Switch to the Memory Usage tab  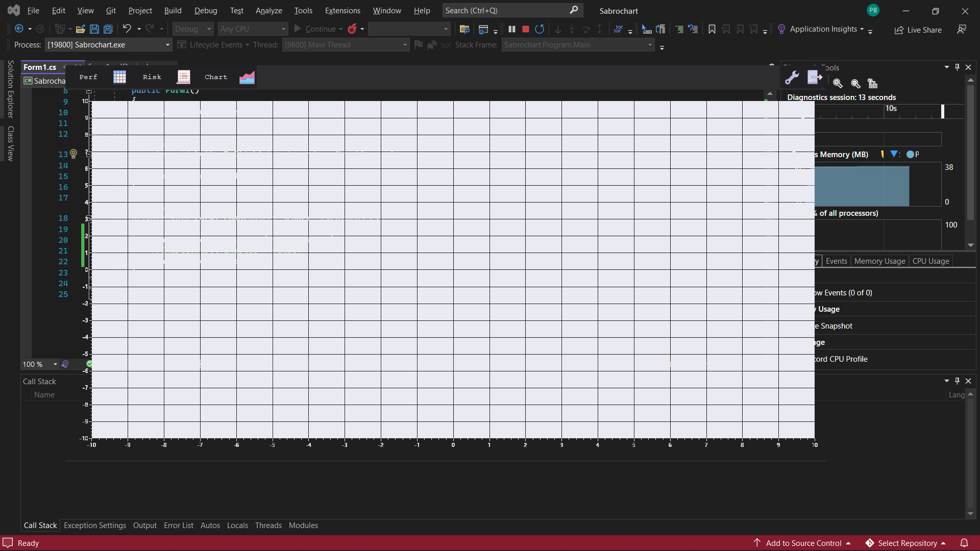[x=879, y=261]
